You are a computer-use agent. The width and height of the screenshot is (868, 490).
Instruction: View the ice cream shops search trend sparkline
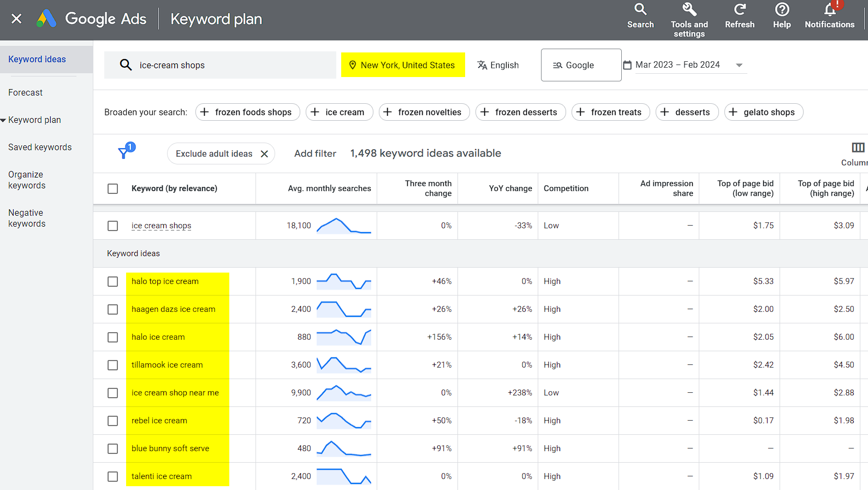click(344, 226)
